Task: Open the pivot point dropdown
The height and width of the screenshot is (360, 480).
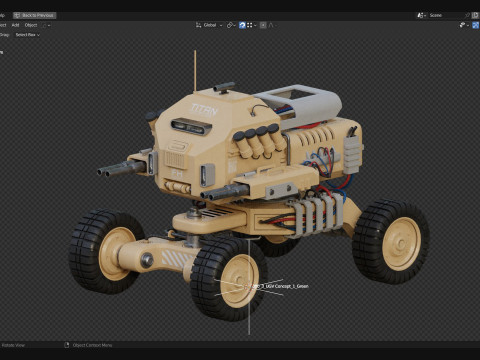Action: point(231,25)
